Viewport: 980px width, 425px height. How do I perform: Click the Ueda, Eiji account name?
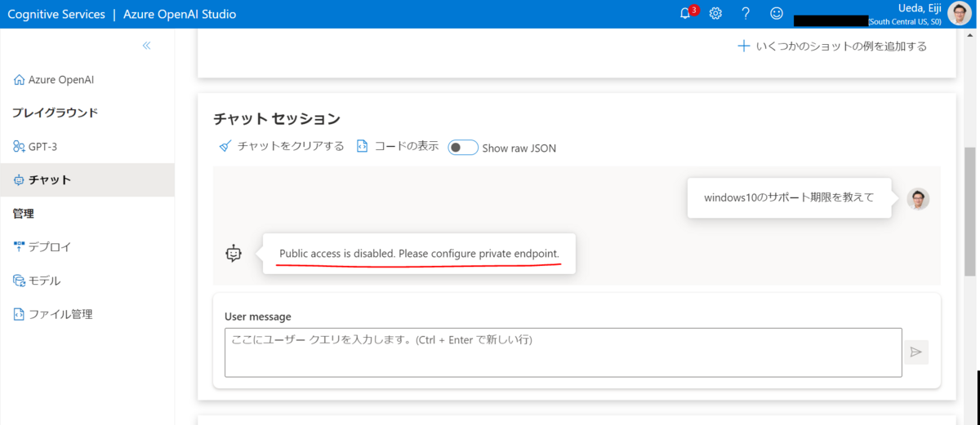coord(920,7)
